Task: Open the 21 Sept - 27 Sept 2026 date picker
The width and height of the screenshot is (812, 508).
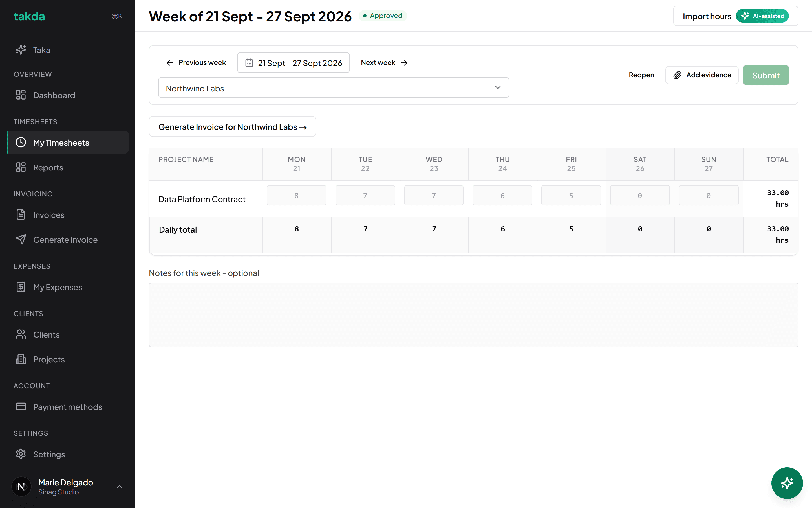Action: (x=293, y=63)
